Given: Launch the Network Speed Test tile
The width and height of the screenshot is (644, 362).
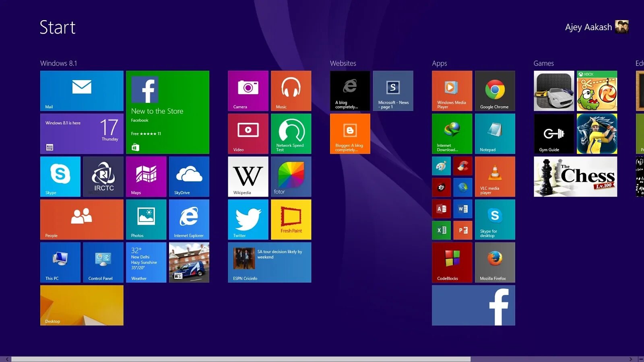Looking at the screenshot, I should point(291,134).
